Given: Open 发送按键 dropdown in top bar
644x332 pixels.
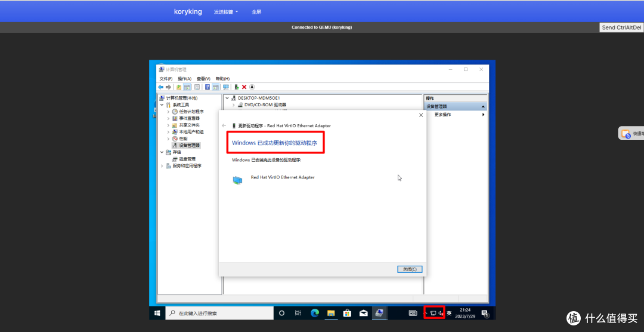Looking at the screenshot, I should (x=226, y=11).
